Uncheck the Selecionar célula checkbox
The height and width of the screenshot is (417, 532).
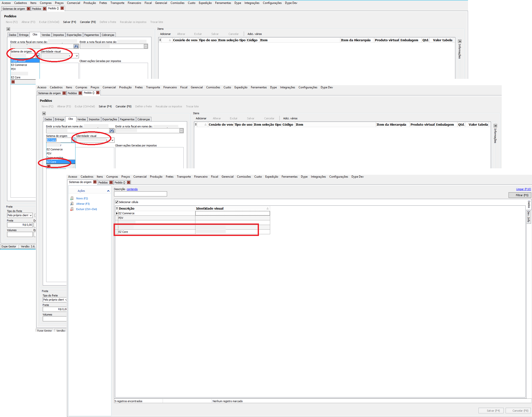[x=117, y=202]
